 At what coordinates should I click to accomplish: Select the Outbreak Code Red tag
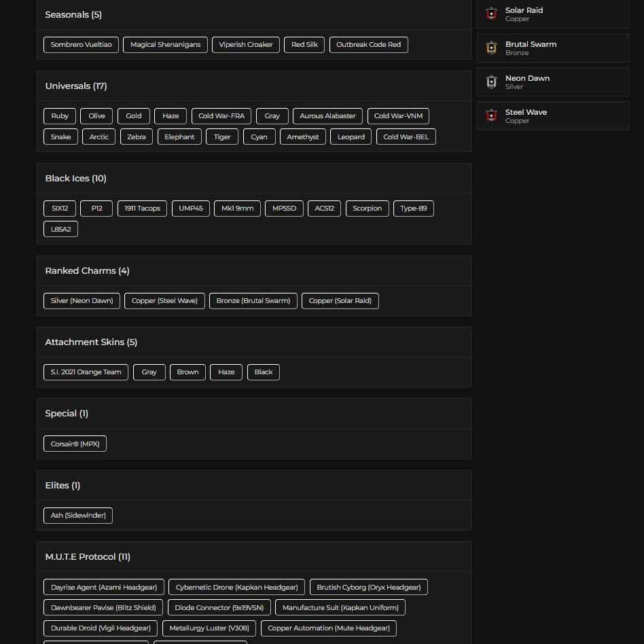click(368, 45)
